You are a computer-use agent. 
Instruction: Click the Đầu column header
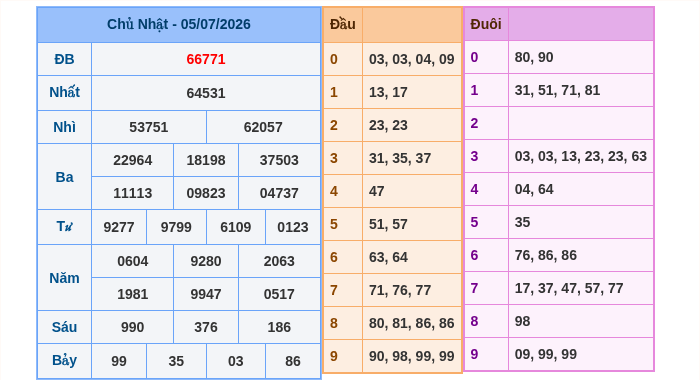point(343,24)
